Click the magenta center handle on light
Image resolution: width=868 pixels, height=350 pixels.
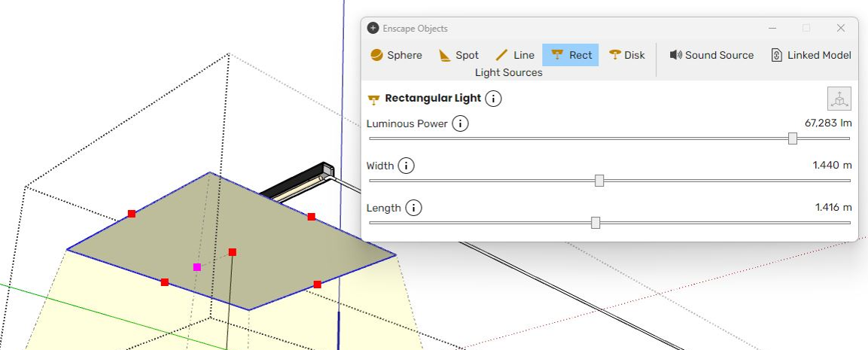tap(197, 267)
